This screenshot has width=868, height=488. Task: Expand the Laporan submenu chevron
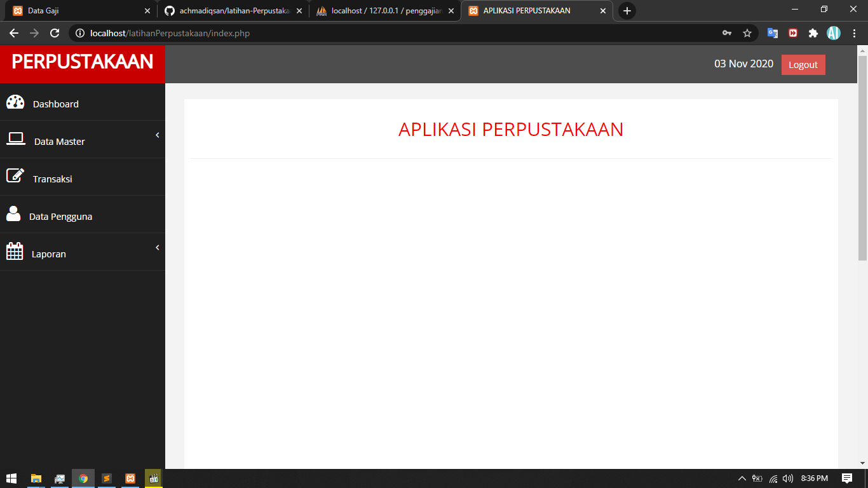[x=157, y=248]
